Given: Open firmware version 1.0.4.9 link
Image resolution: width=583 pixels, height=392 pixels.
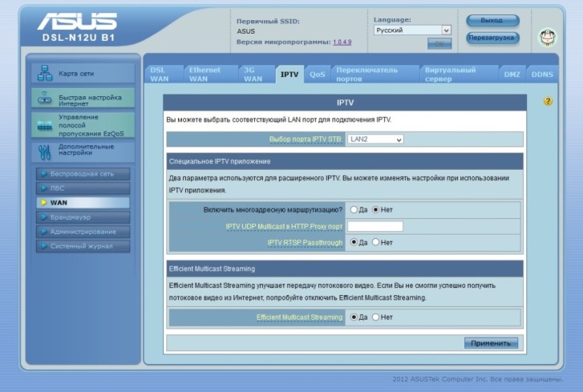Looking at the screenshot, I should coord(342,42).
